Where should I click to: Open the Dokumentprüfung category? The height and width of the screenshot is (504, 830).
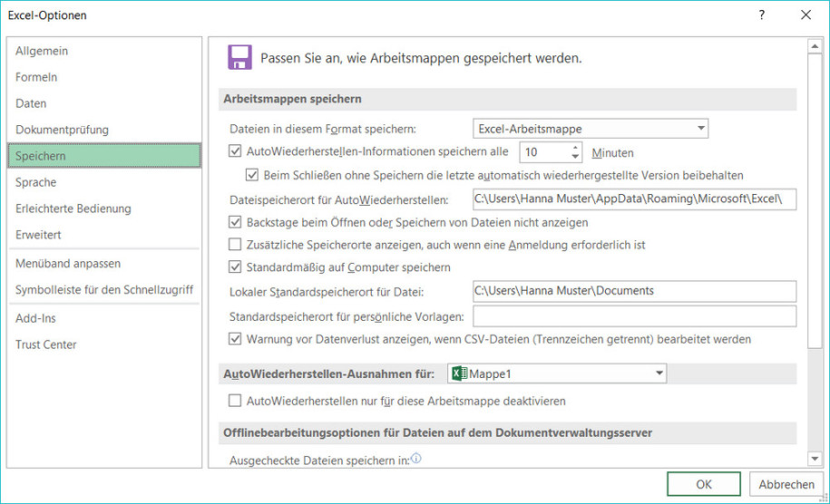[x=104, y=130]
